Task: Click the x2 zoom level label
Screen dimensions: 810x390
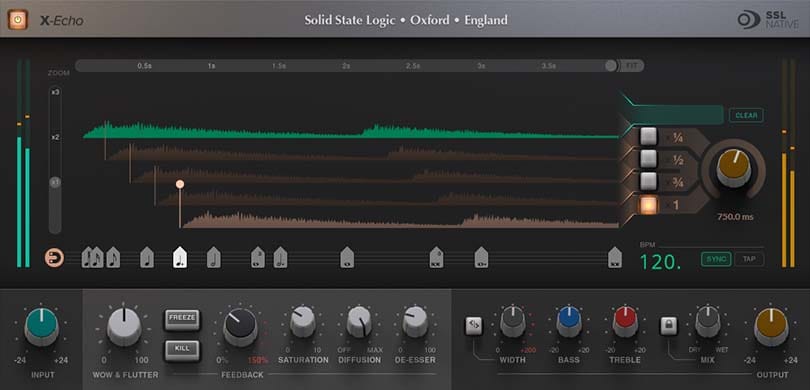Action: [x=55, y=137]
